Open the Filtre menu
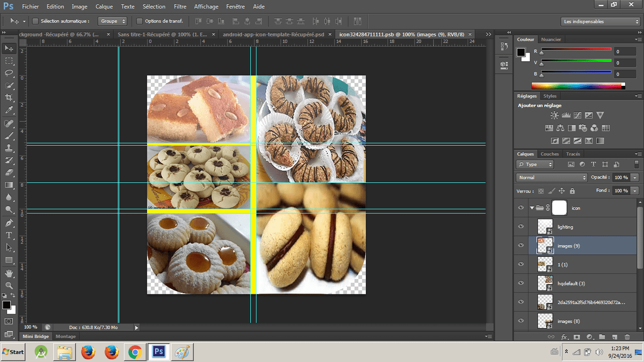644x362 pixels. tap(180, 7)
